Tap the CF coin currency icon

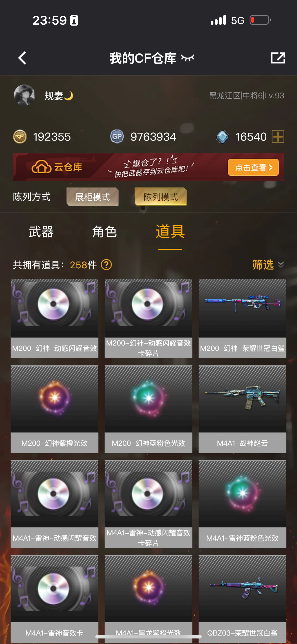(x=20, y=137)
